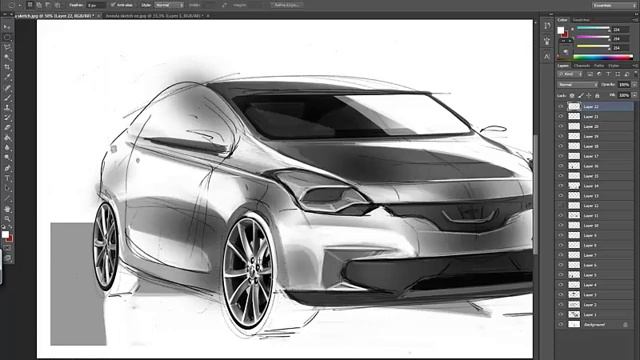Switch to the Swatches tab

[x=581, y=20]
